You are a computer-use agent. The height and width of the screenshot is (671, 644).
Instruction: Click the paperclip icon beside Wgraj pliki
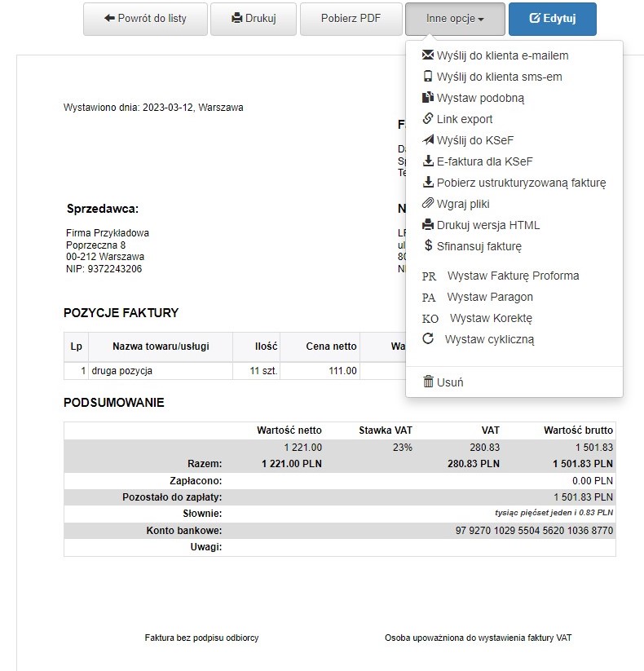[427, 203]
